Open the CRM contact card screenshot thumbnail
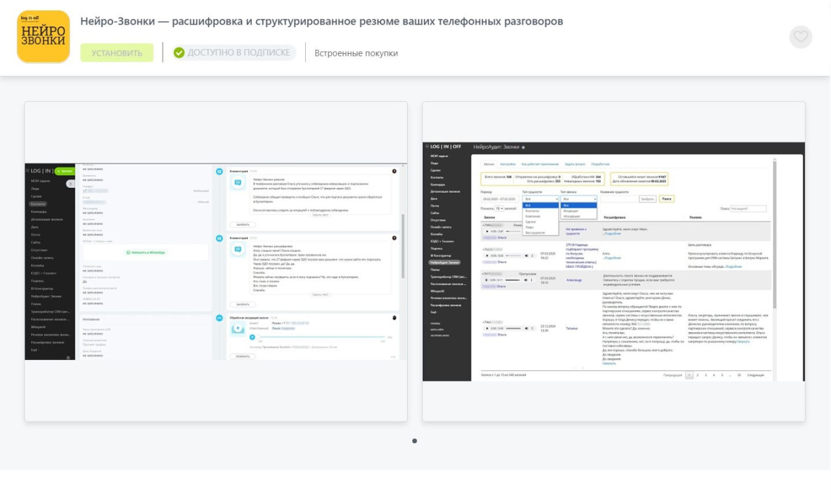The width and height of the screenshot is (831, 504). tap(216, 261)
